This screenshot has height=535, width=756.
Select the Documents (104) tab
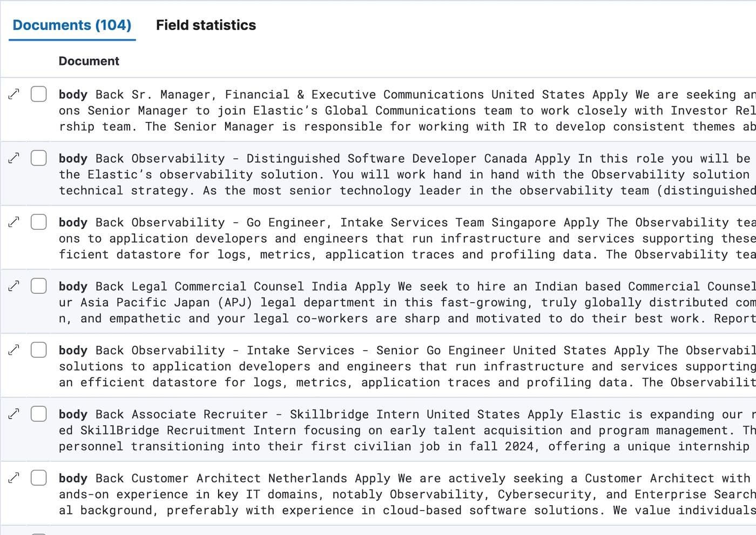(71, 25)
